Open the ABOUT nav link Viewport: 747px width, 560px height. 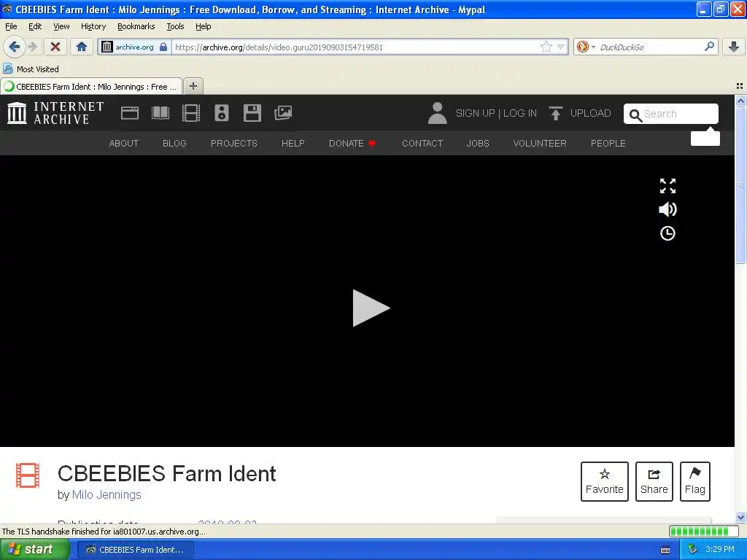[x=124, y=144]
